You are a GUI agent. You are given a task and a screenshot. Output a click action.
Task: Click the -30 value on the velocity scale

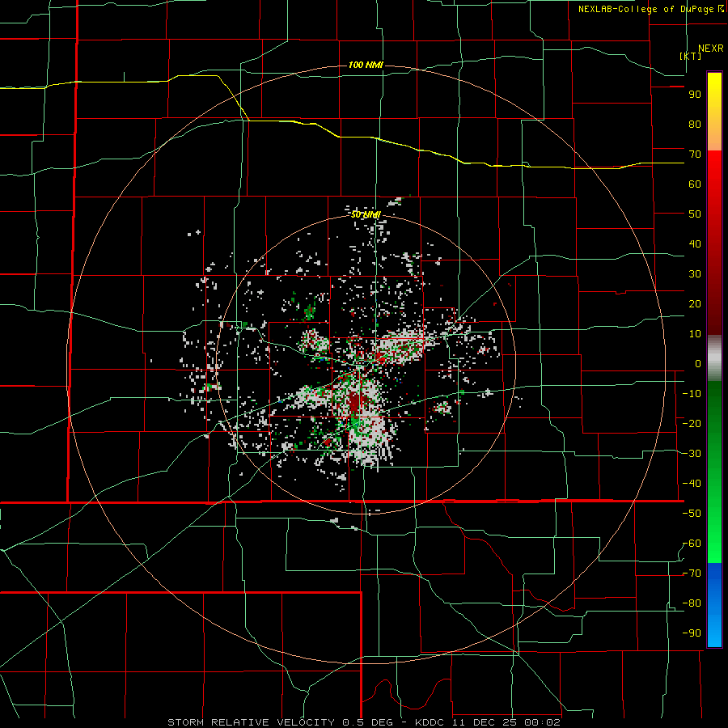click(x=692, y=454)
